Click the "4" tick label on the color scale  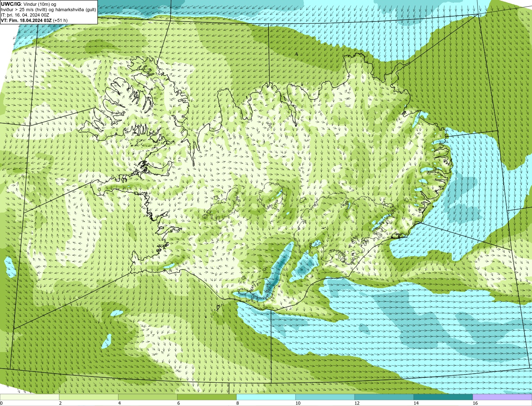[x=119, y=403]
